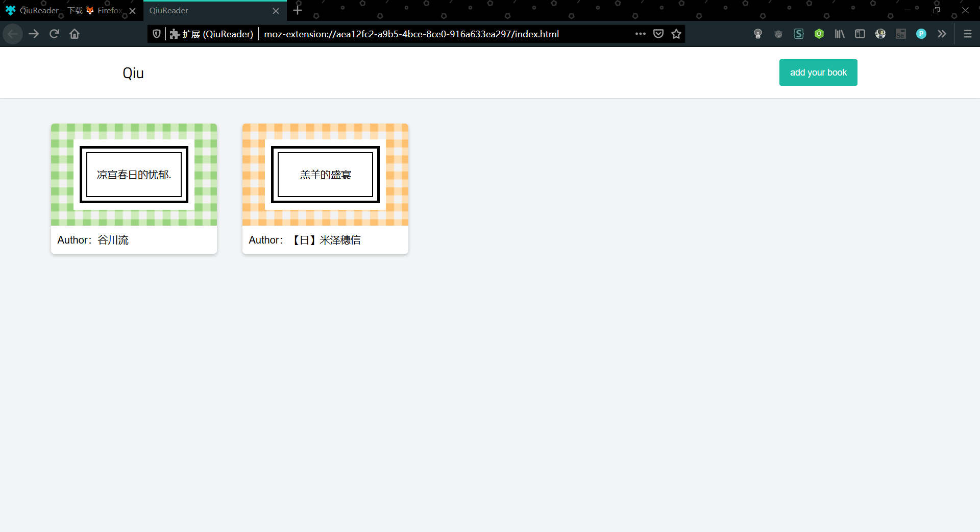Show more toolbar tools via overflow chevron

(942, 34)
